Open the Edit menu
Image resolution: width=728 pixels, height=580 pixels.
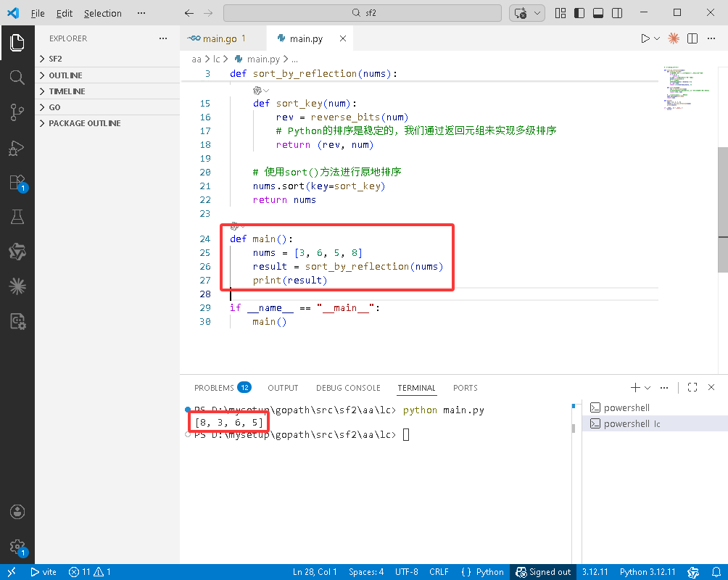point(64,14)
